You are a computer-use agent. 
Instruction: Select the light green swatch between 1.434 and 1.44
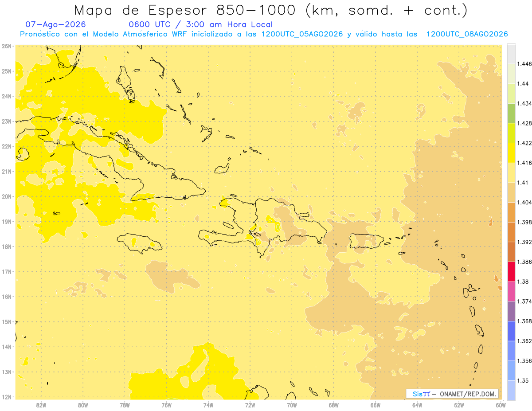point(511,93)
